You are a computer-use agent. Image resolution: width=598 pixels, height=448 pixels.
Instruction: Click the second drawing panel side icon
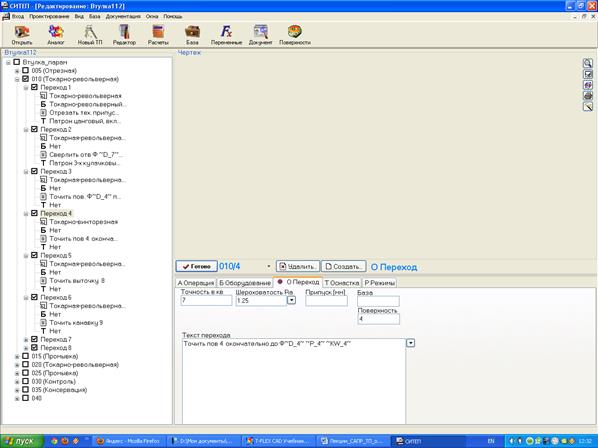click(588, 74)
